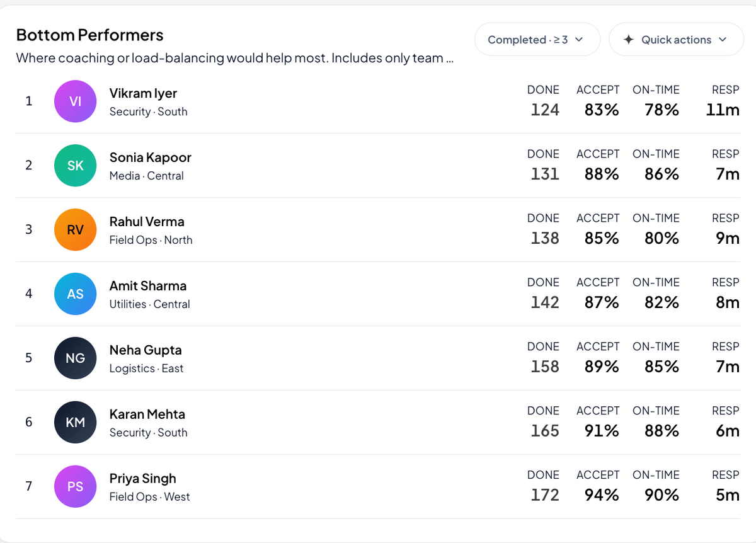
Task: Click Vikram Iyer's 11m response time
Action: [723, 110]
